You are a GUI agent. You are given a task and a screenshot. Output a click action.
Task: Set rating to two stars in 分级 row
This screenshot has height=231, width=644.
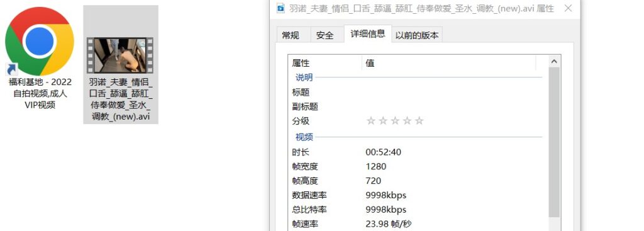coord(383,121)
